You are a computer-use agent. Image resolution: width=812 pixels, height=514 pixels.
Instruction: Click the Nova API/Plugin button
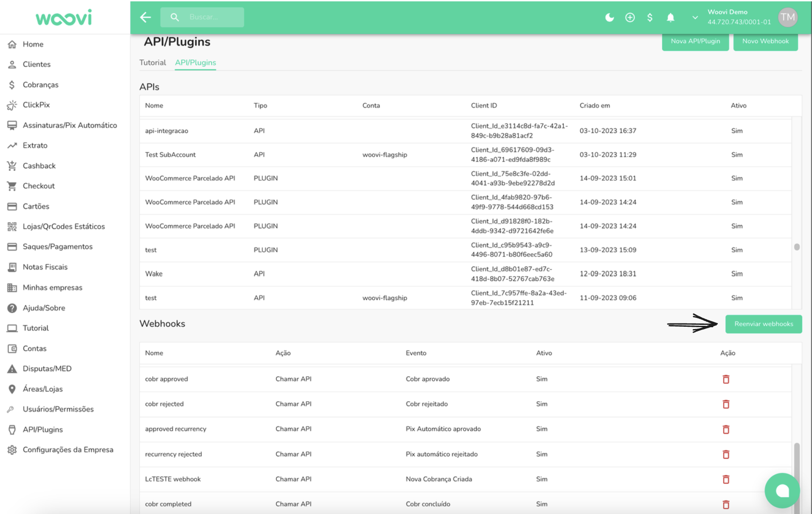(x=695, y=41)
